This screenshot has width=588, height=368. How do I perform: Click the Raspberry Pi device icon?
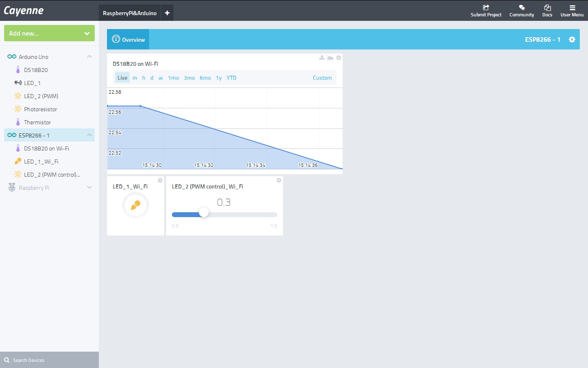(x=12, y=188)
